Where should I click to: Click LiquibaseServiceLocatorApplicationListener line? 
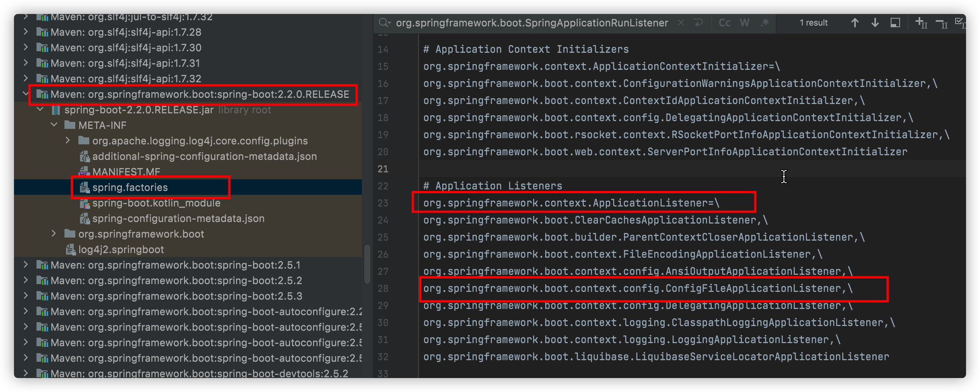(x=656, y=357)
